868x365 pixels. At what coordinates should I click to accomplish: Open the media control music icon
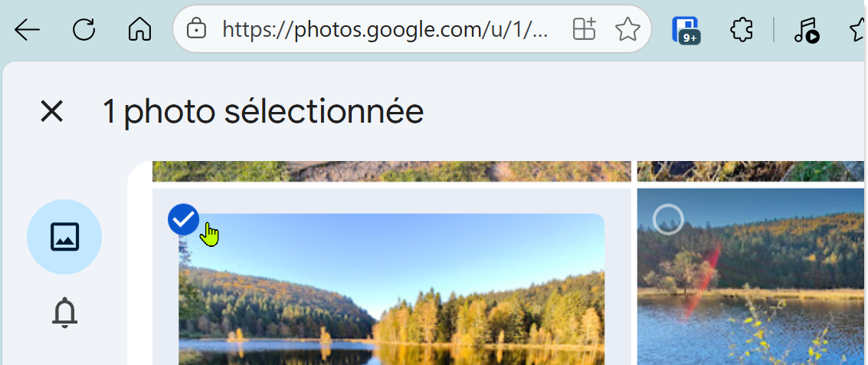pos(805,31)
